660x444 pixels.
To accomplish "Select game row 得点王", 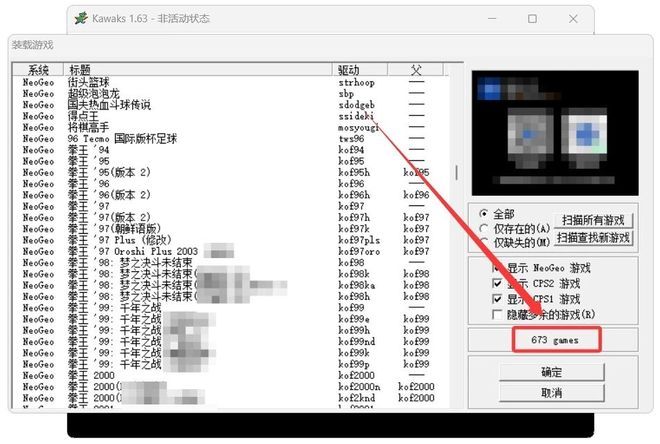I will coord(230,116).
